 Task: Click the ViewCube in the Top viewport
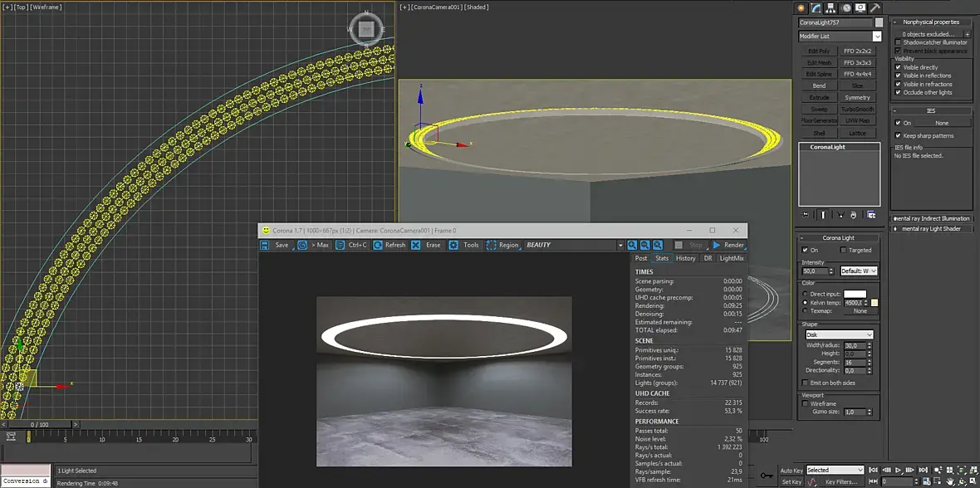click(365, 29)
